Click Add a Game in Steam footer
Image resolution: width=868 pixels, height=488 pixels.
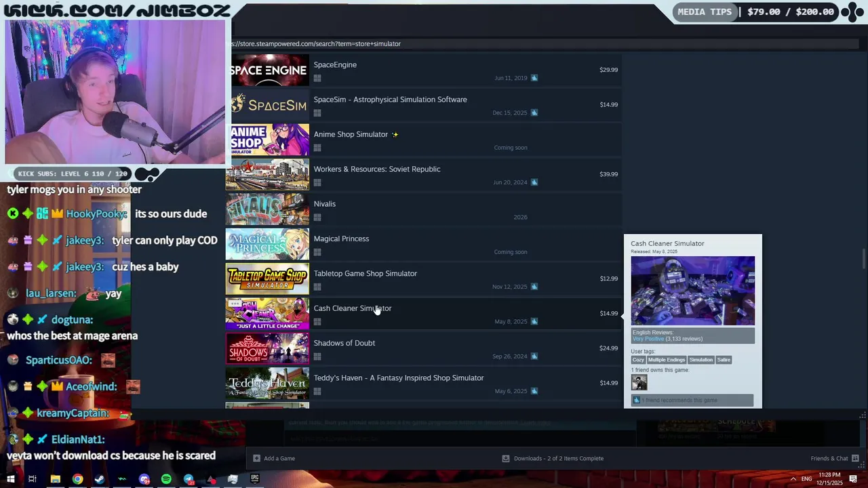274,459
